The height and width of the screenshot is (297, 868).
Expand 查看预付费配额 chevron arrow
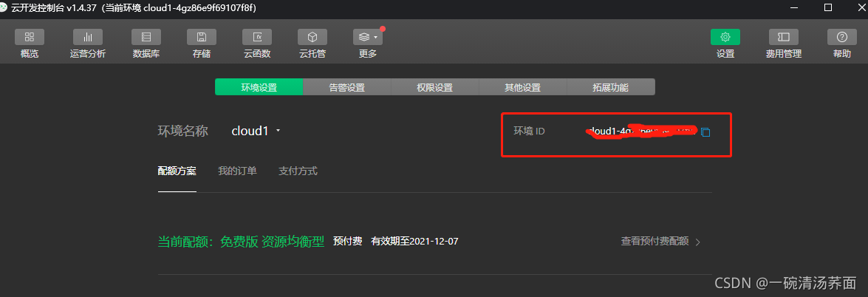point(697,242)
